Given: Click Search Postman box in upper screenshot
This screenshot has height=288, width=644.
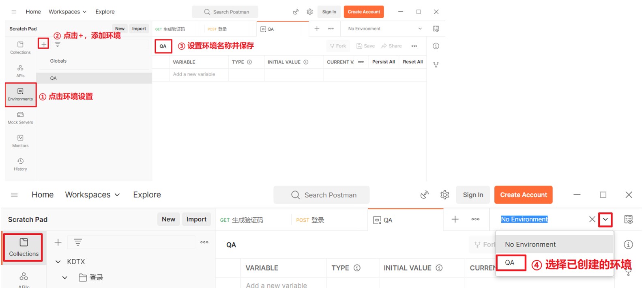Looking at the screenshot, I should pos(225,12).
